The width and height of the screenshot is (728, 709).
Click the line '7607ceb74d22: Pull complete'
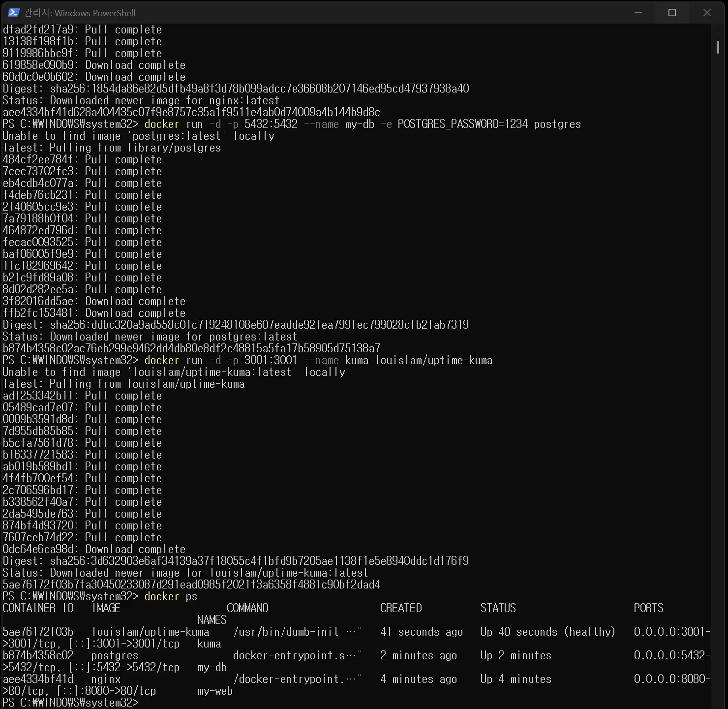pyautogui.click(x=82, y=537)
